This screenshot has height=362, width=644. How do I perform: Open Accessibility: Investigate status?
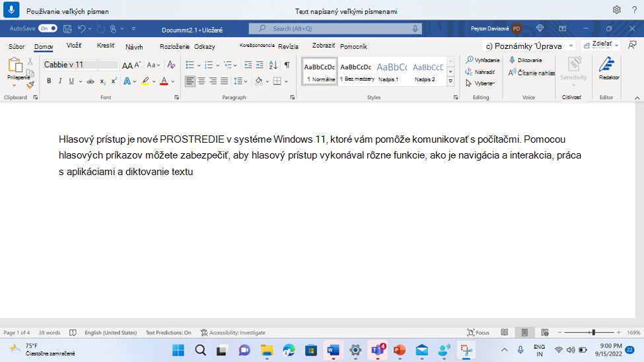pyautogui.click(x=233, y=332)
